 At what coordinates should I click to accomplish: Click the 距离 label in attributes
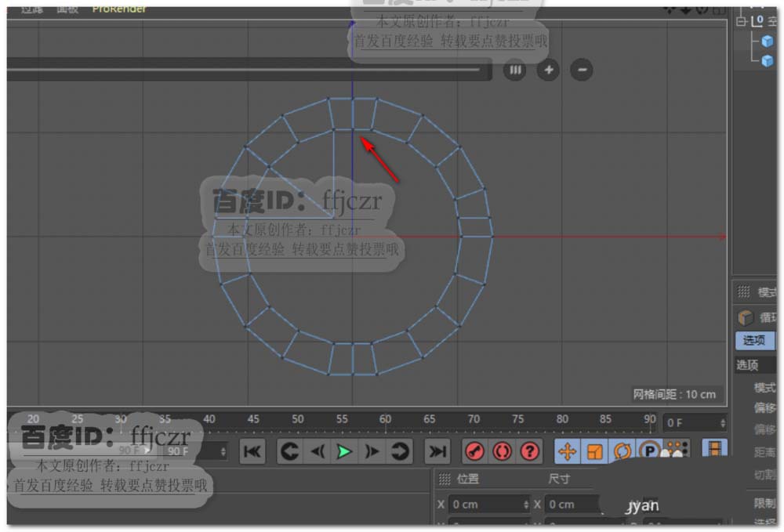click(x=765, y=453)
